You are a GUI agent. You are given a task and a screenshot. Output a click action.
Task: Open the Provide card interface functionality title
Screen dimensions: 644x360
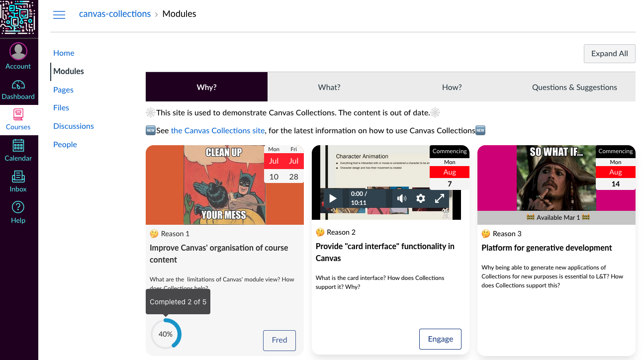click(x=385, y=252)
